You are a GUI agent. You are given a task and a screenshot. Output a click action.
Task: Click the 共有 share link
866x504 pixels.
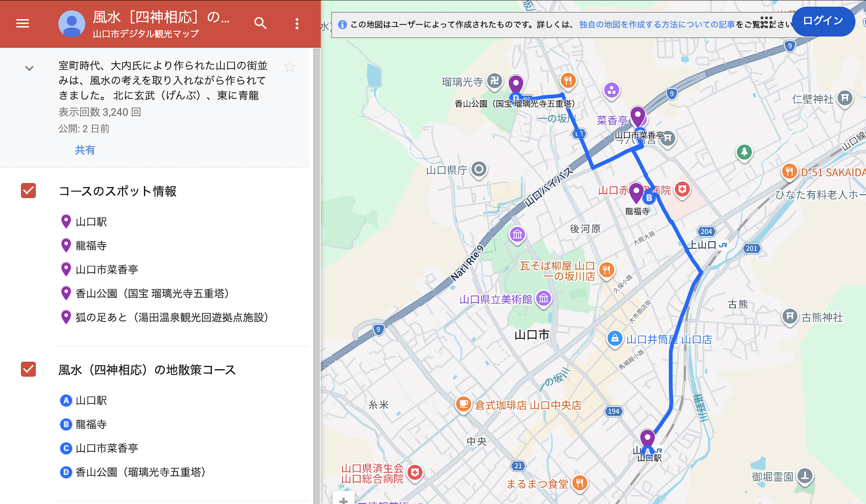tap(85, 150)
